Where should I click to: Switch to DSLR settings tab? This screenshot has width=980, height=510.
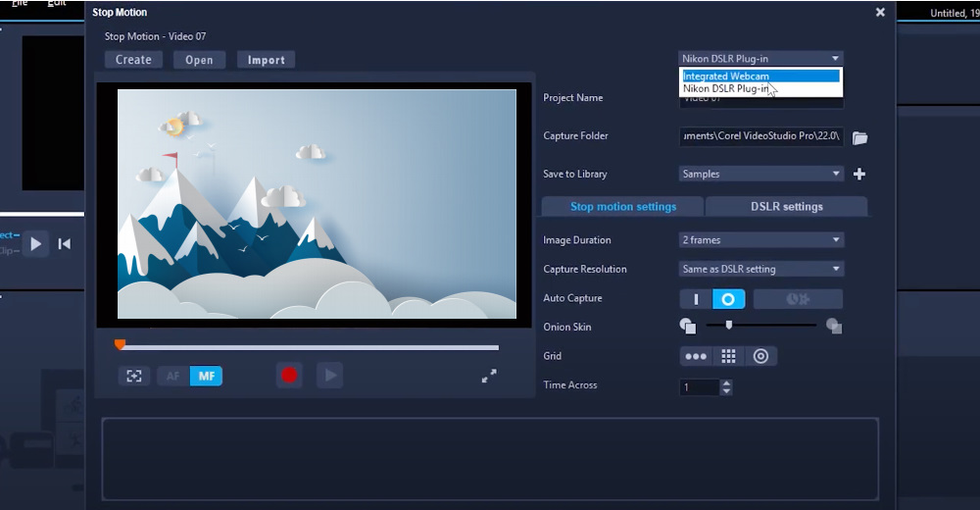[786, 207]
